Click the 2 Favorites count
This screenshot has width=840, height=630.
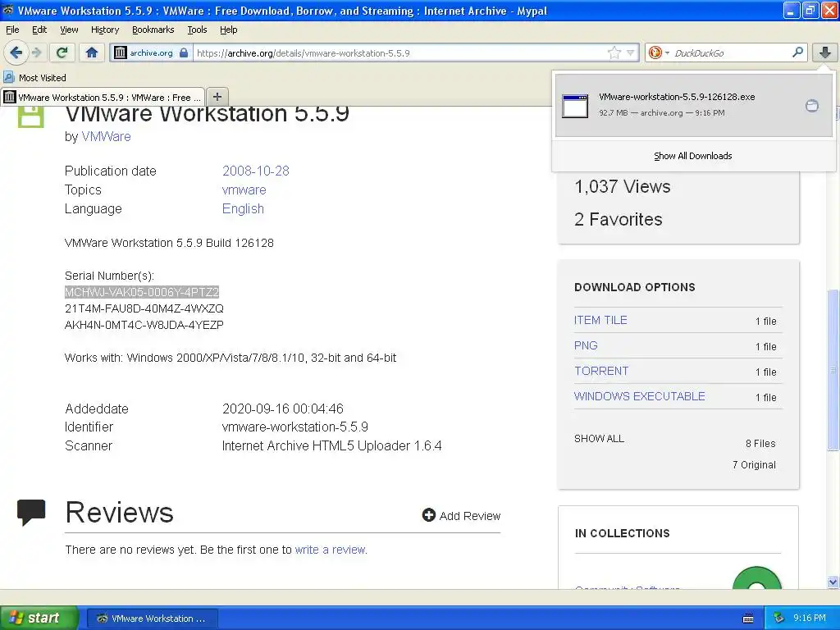point(619,219)
